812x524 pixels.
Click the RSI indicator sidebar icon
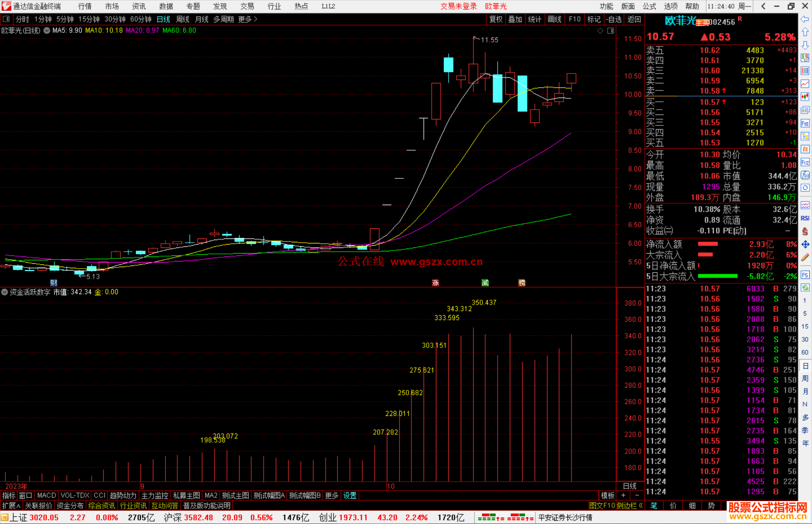[x=805, y=218]
